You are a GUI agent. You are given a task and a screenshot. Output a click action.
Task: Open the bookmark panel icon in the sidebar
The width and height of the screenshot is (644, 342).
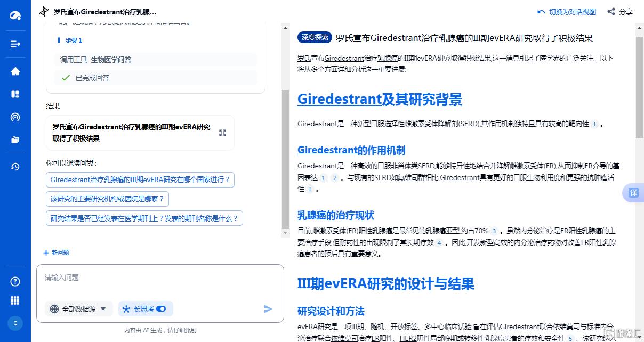tap(15, 94)
